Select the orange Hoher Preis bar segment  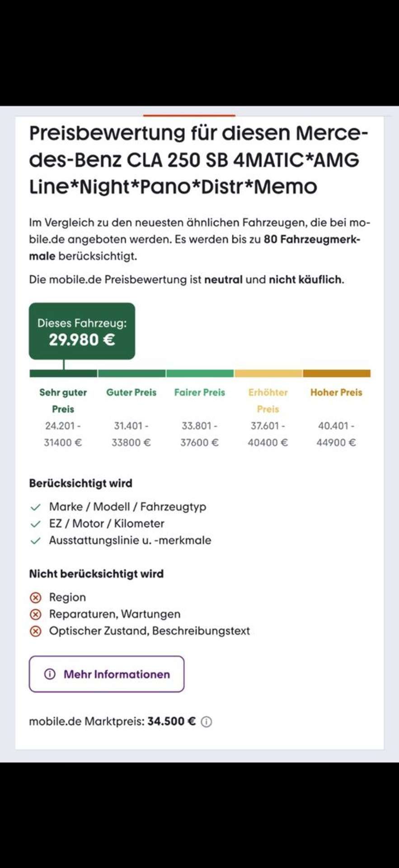[337, 373]
